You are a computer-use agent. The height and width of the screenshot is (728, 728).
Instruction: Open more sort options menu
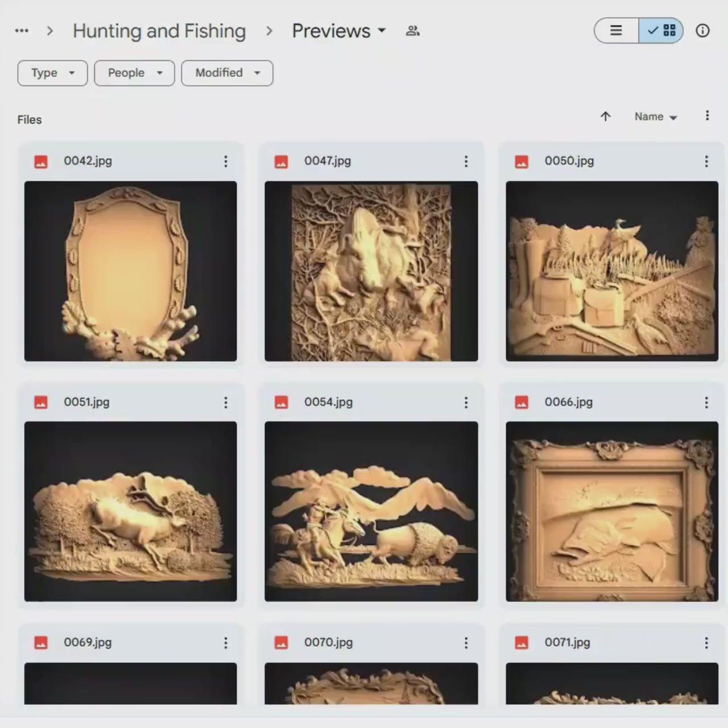[x=707, y=116]
